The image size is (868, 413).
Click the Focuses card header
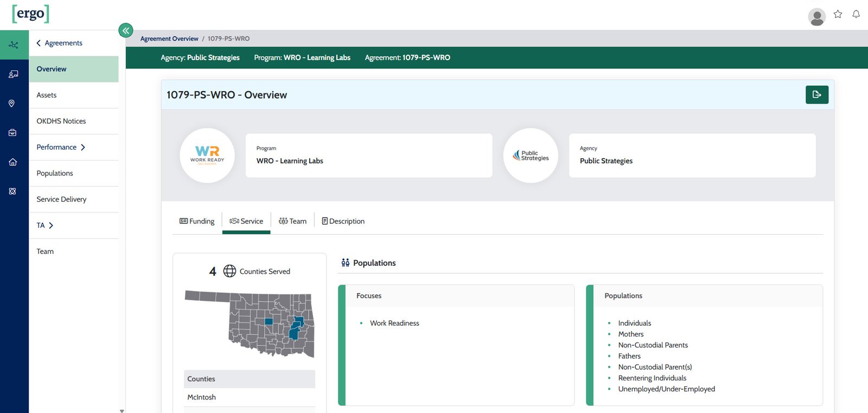coord(459,296)
